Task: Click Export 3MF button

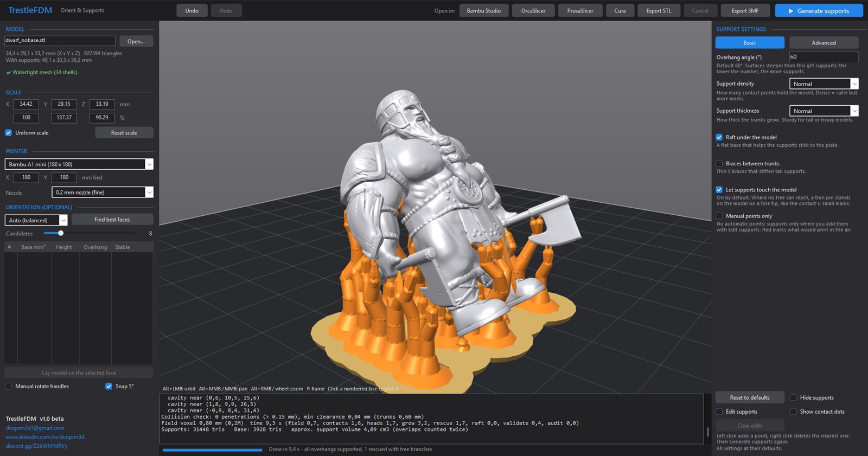Action: click(x=745, y=11)
